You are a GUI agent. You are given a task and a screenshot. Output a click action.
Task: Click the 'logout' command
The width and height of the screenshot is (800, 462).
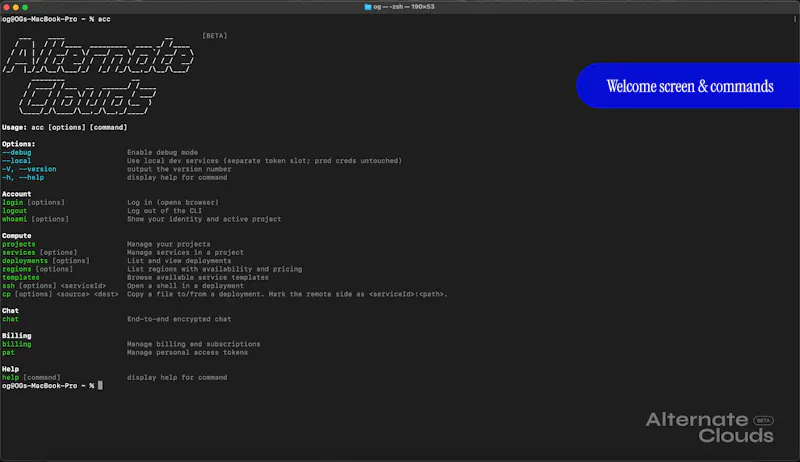pos(14,211)
